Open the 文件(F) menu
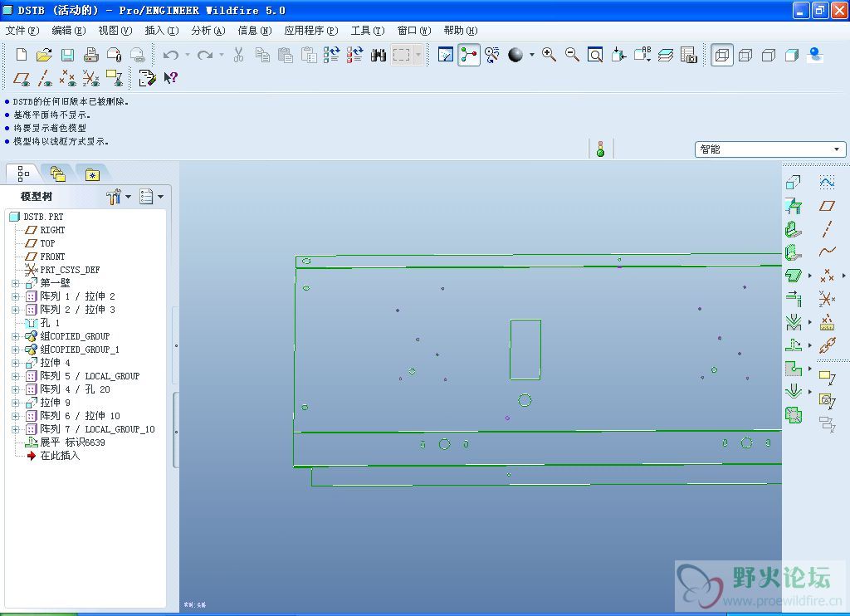 click(x=22, y=31)
